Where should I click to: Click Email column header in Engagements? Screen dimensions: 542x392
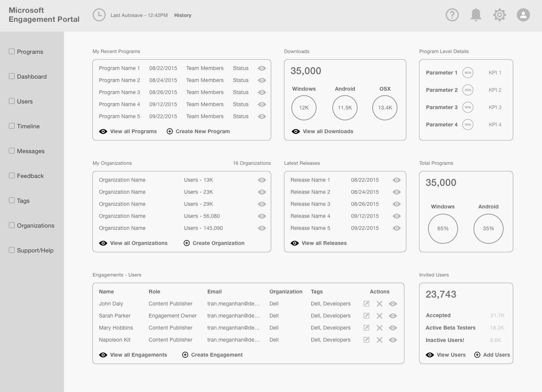coord(215,292)
